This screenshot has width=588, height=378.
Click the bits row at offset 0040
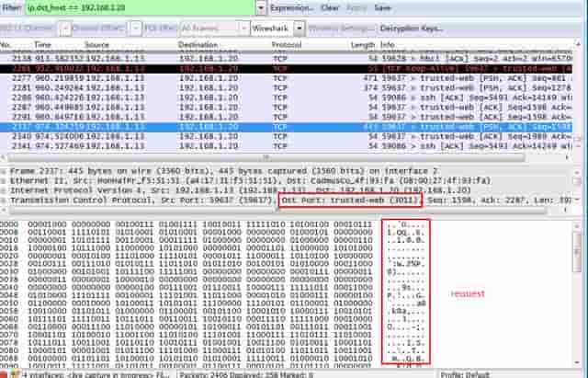[x=200, y=288]
